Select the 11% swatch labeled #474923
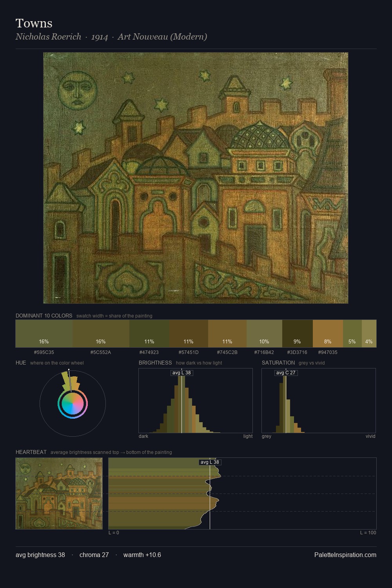The width and height of the screenshot is (392, 588). coord(149,334)
